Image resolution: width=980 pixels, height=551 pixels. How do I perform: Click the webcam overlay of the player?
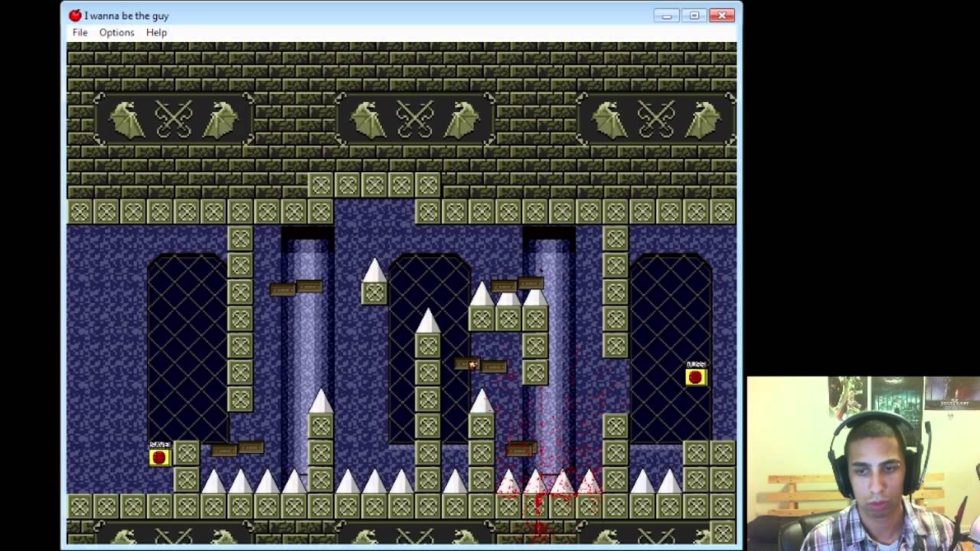[863, 464]
